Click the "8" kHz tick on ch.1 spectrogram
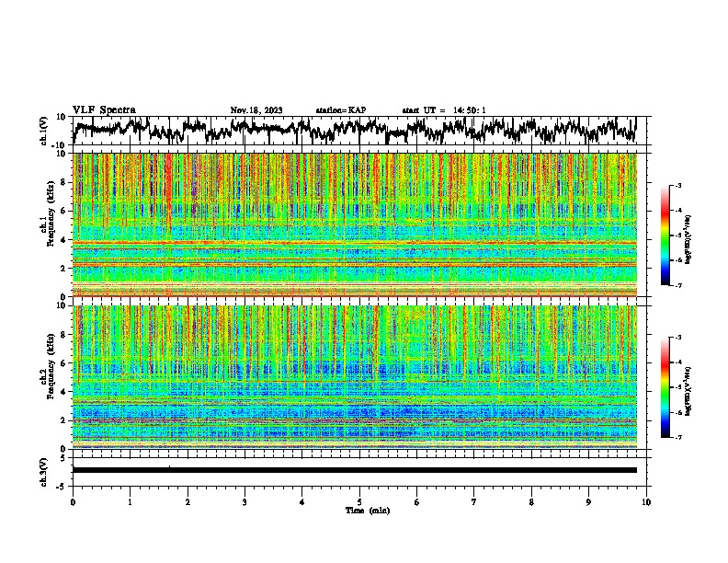The width and height of the screenshot is (728, 563). 63,182
